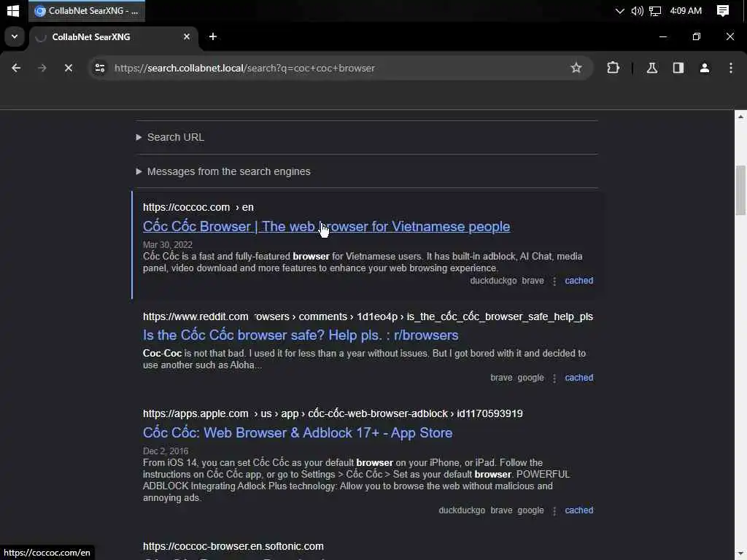Stop loading the page
747x560 pixels.
(x=68, y=68)
